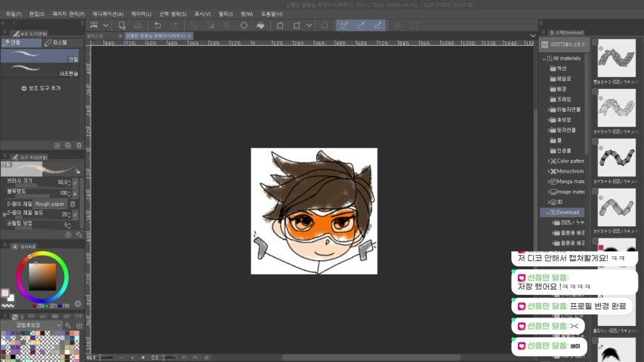Tick checkbox beside second brush material thumbnail
The width and height of the screenshot is (644, 362).
[x=595, y=91]
